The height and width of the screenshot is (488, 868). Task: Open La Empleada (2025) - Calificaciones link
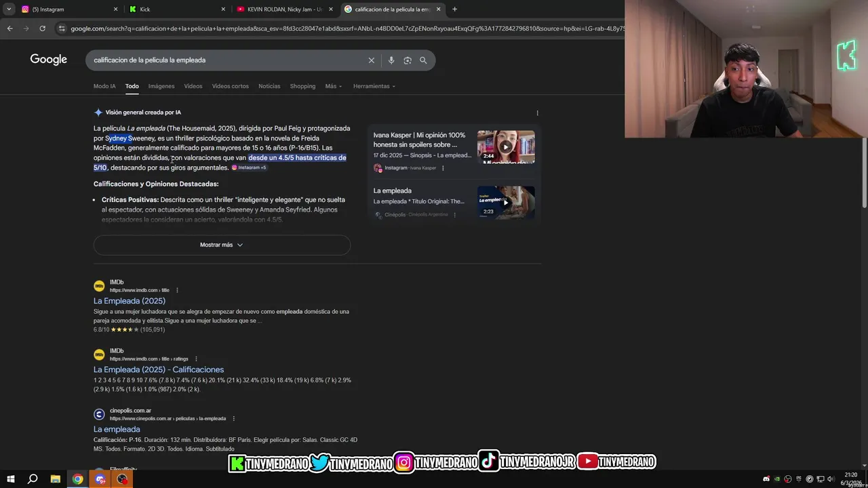click(159, 369)
